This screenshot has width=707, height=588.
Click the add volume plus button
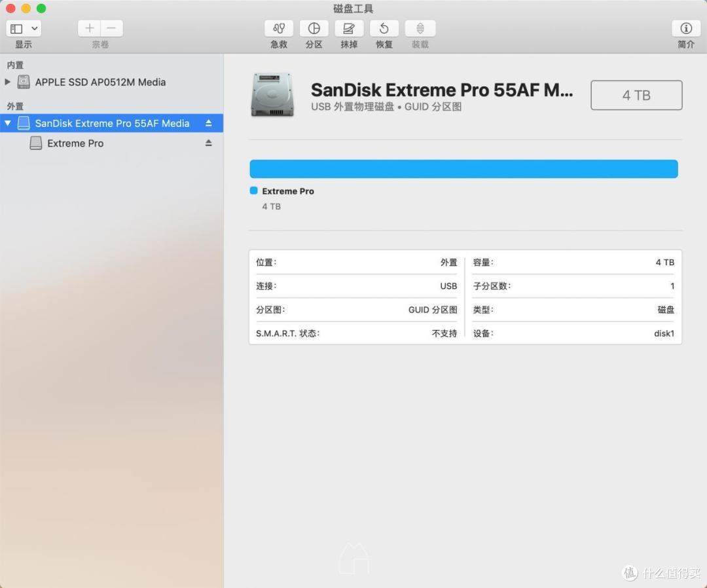click(89, 28)
